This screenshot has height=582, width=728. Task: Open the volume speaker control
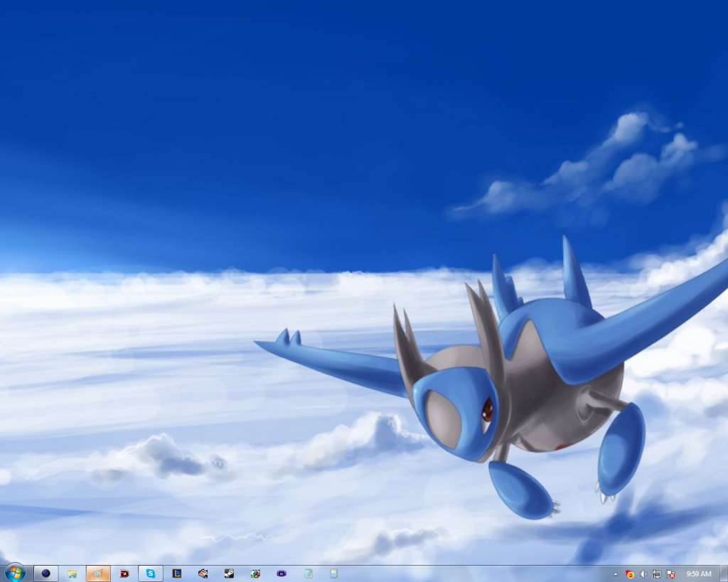tap(643, 574)
